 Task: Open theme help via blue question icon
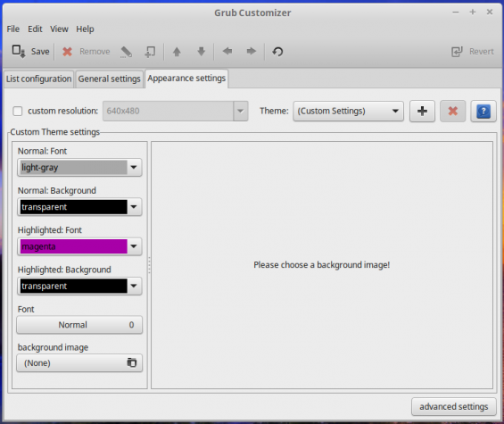[x=483, y=111]
